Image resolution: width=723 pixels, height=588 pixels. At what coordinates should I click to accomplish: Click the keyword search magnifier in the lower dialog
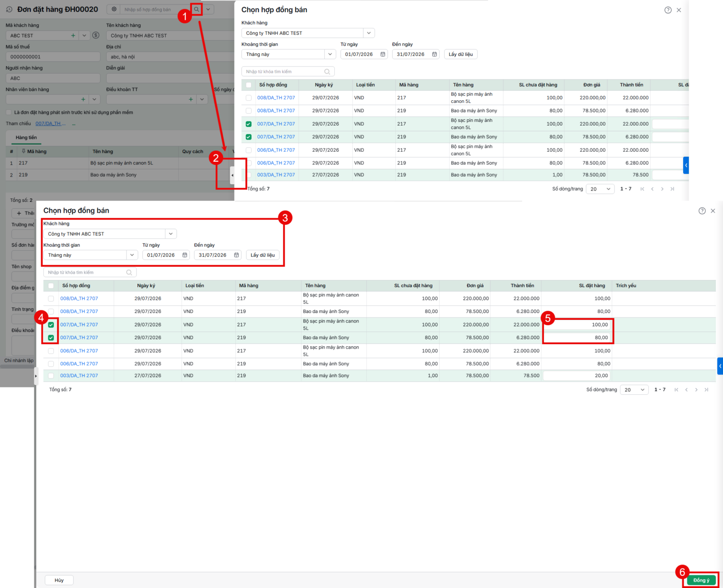129,272
